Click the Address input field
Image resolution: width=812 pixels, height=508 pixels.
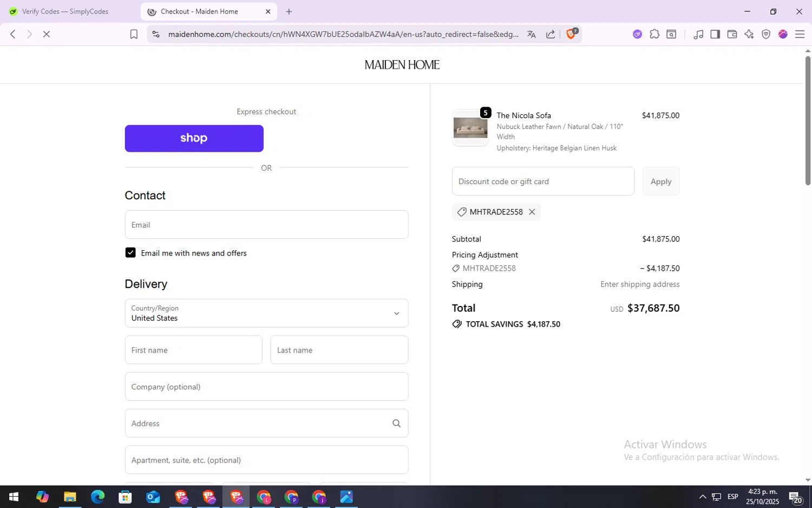pyautogui.click(x=266, y=424)
